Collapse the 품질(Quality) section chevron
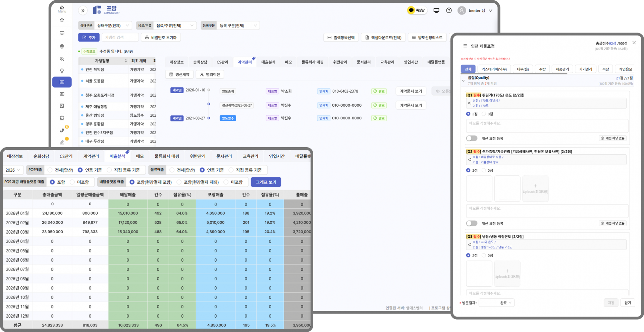Image resolution: width=644 pixels, height=332 pixels. click(x=464, y=80)
